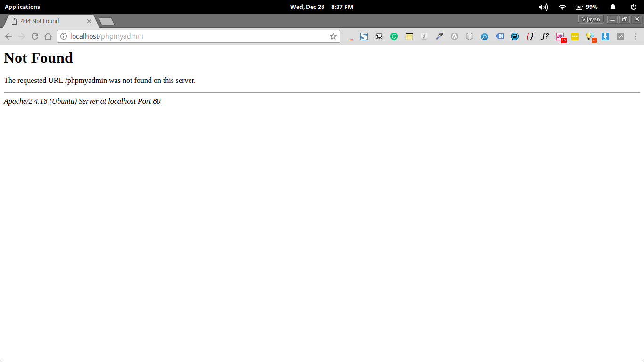The image size is (644, 362).
Task: Bookmark this page with the star icon
Action: coord(333,36)
